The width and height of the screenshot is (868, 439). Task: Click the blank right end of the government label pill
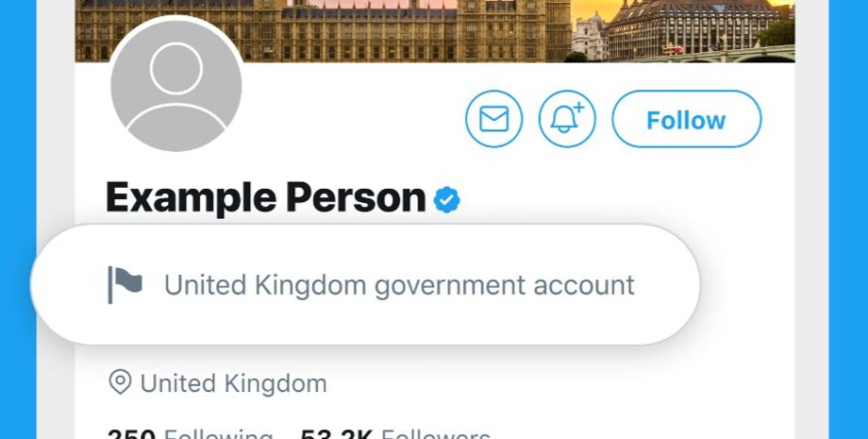670,284
